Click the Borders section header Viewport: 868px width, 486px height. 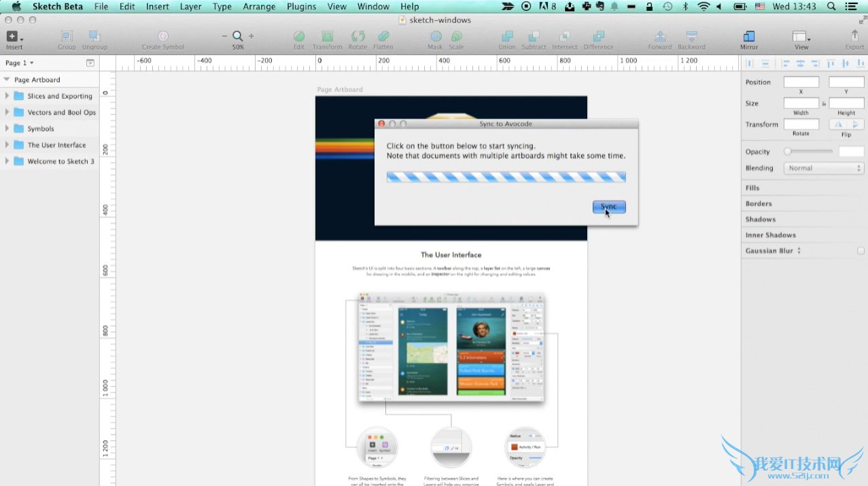click(x=759, y=203)
